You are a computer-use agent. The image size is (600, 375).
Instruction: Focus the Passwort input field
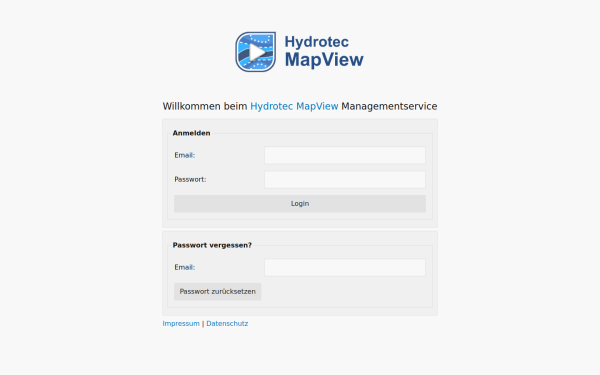pyautogui.click(x=345, y=180)
